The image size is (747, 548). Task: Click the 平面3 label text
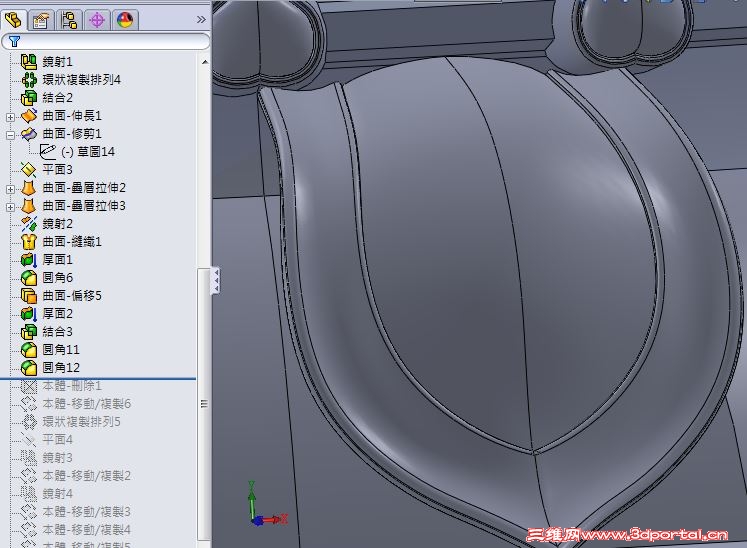[57, 170]
